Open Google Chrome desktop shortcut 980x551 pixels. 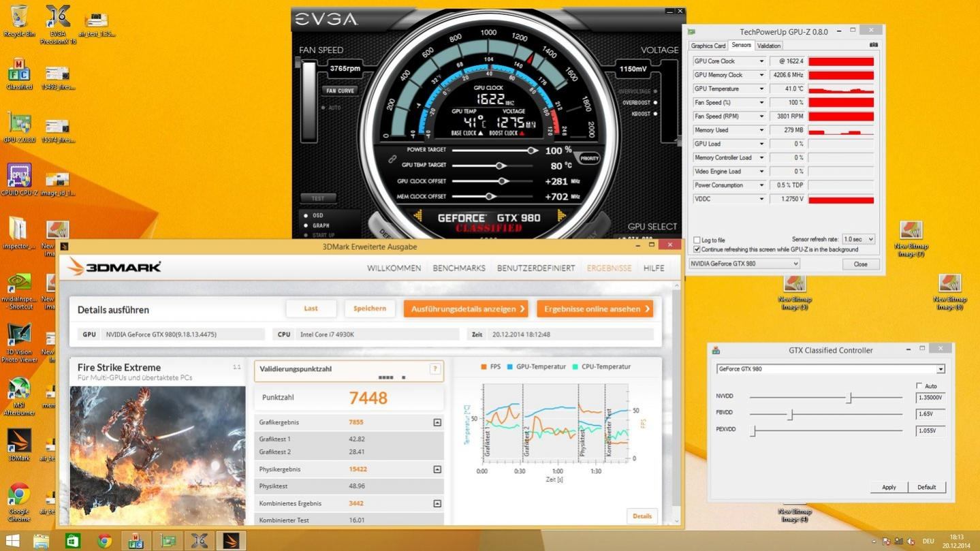19,503
